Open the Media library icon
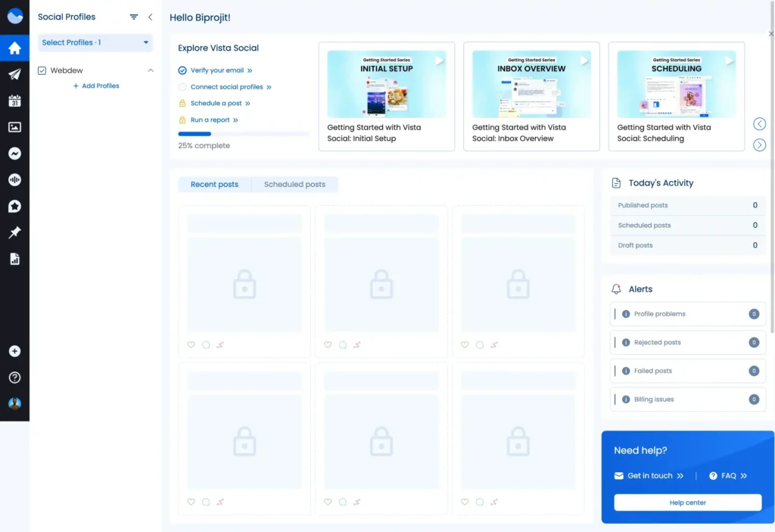 click(14, 127)
